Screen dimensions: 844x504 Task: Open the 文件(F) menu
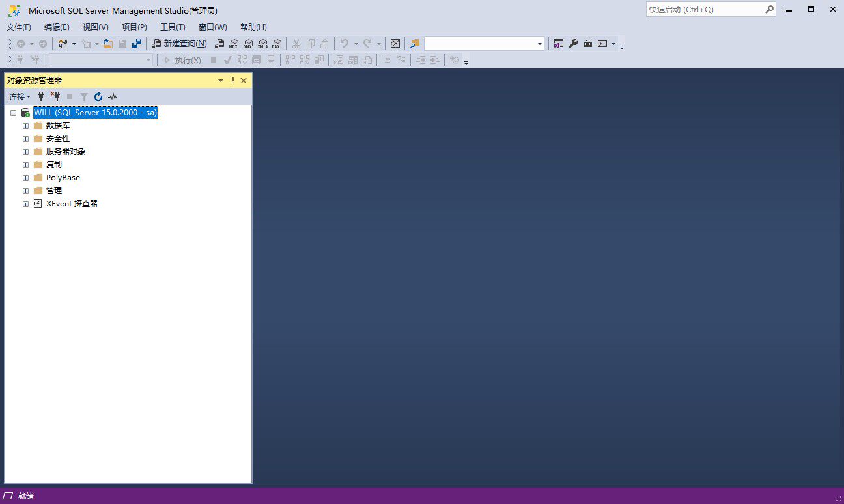[x=19, y=27]
